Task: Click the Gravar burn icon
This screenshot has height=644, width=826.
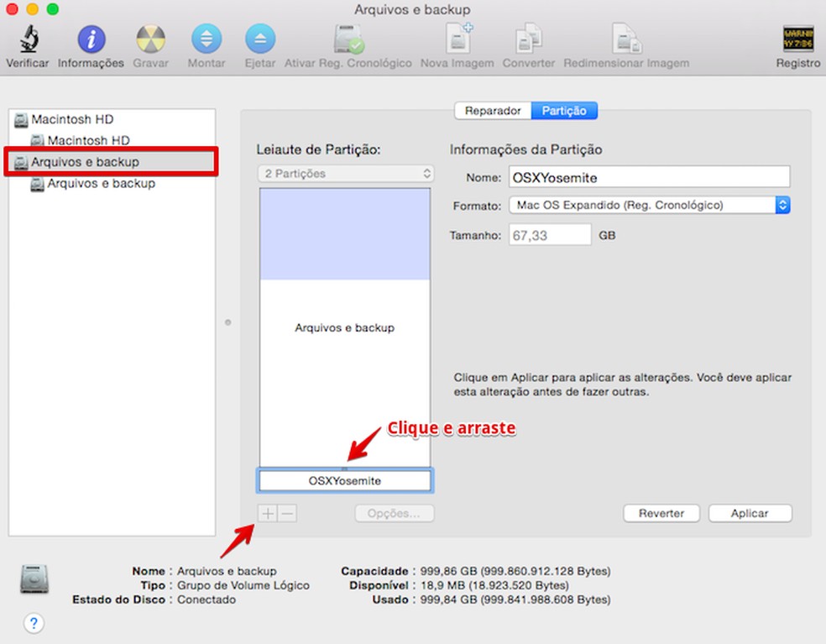Action: pyautogui.click(x=150, y=39)
